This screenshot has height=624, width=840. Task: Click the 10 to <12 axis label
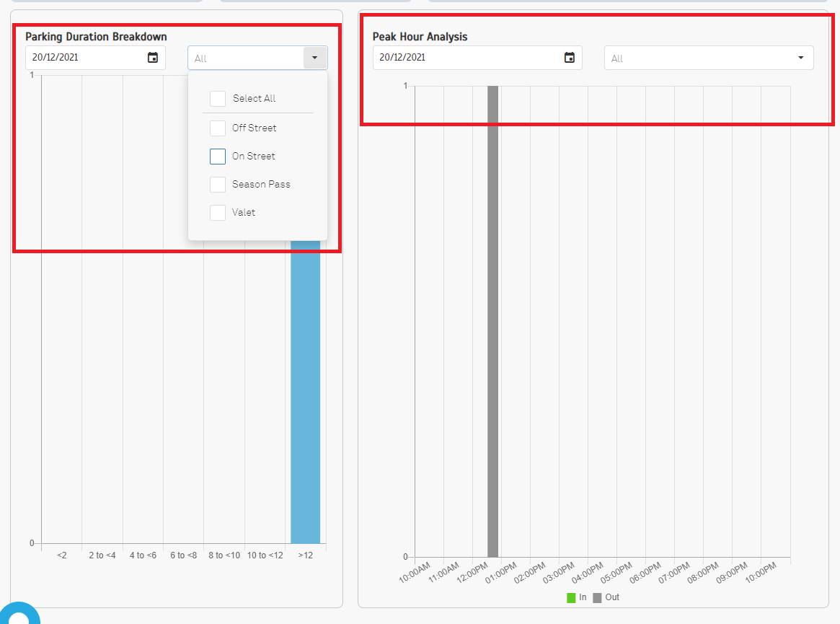pyautogui.click(x=265, y=555)
